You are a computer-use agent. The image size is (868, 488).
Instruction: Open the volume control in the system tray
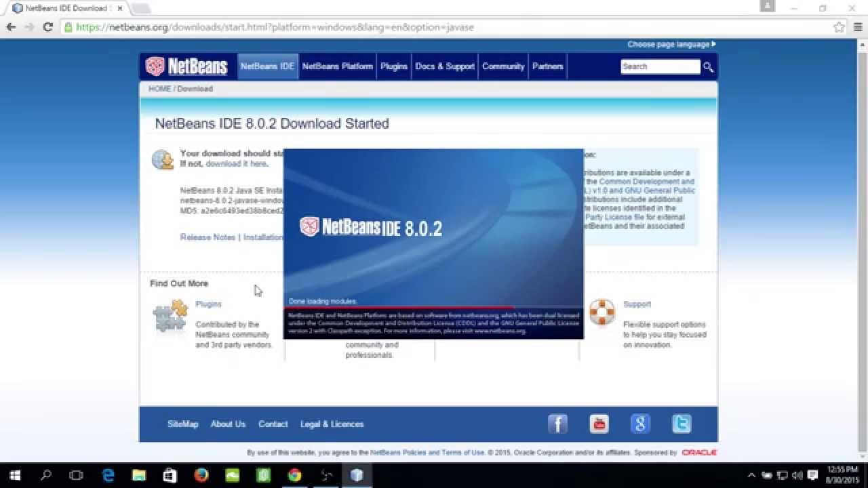797,475
